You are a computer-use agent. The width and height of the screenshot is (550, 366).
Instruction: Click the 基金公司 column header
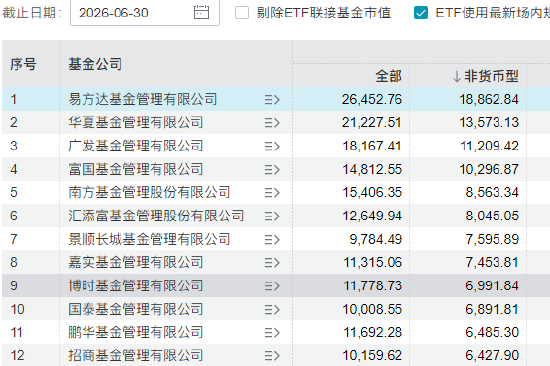point(95,64)
